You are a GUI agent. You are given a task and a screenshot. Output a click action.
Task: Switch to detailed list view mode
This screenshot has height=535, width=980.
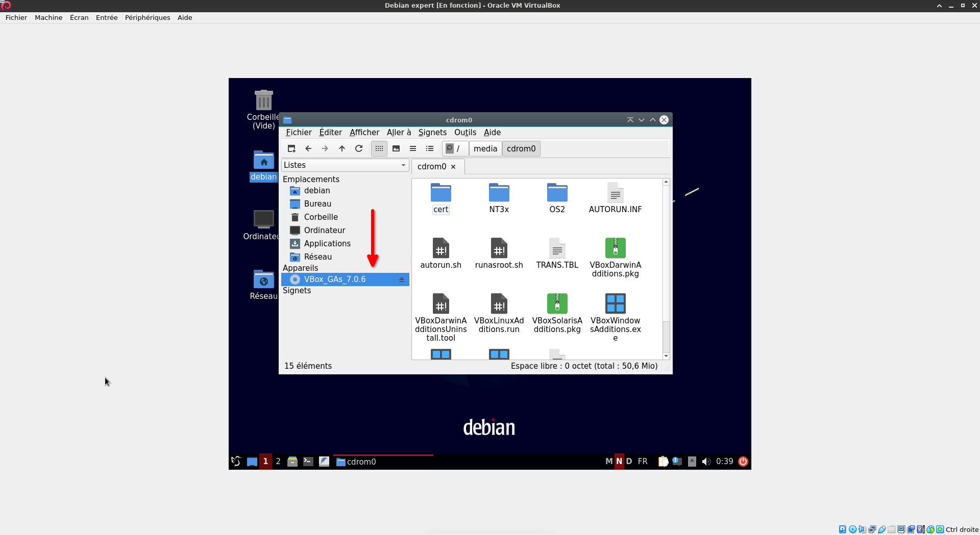(x=430, y=148)
